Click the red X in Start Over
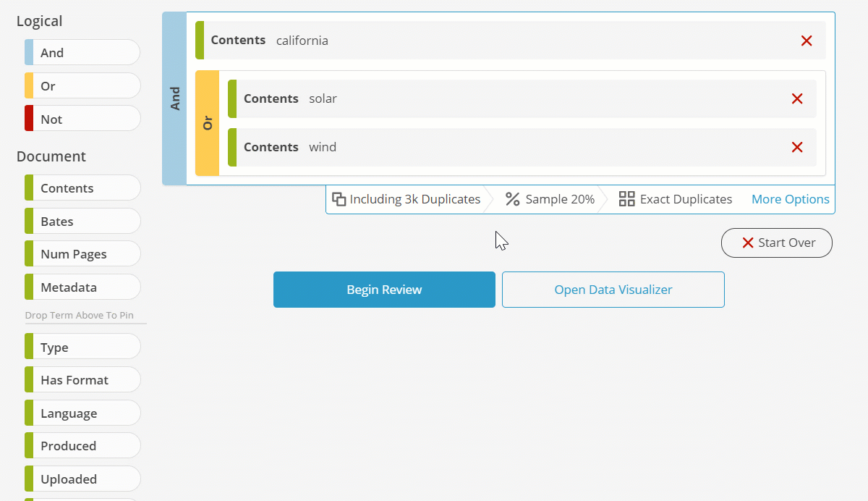The image size is (868, 501). pos(748,243)
